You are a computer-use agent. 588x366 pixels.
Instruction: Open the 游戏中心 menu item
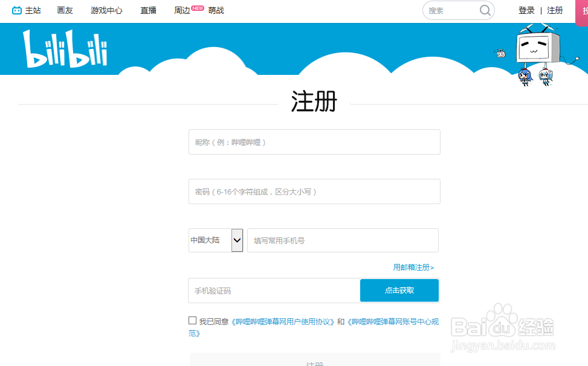[x=106, y=10]
